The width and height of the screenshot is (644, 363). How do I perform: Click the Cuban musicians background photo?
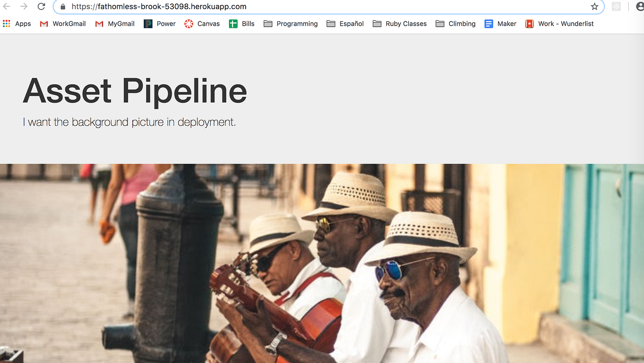pyautogui.click(x=322, y=263)
